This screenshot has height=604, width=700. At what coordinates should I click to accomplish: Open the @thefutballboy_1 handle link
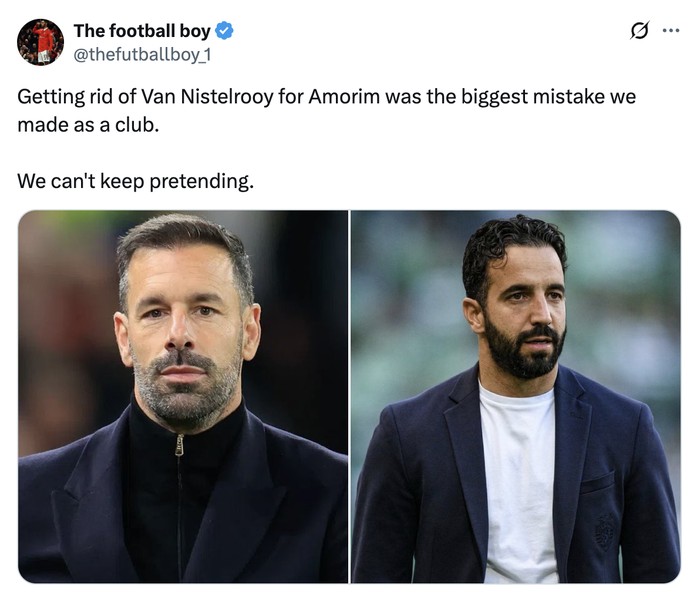coord(142,54)
